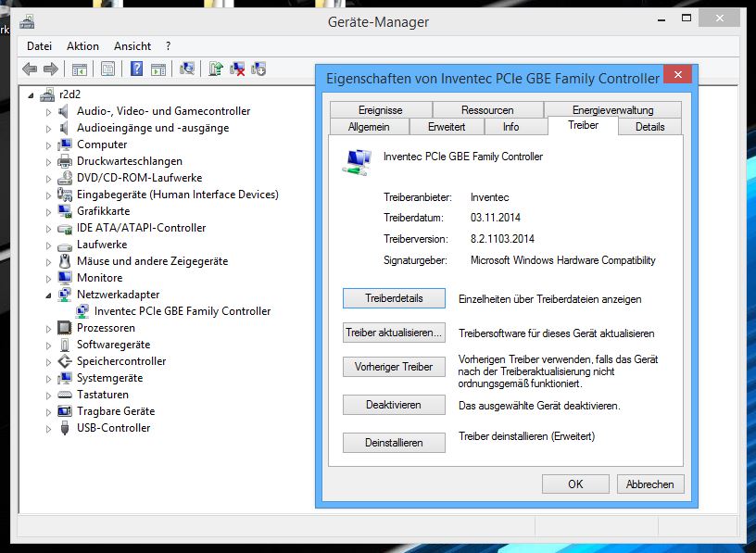
Task: Select the Treiber tab
Action: tap(583, 125)
